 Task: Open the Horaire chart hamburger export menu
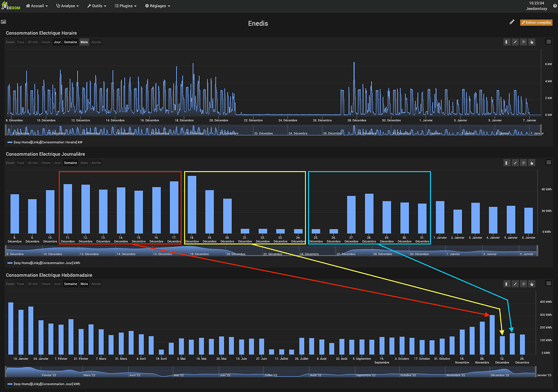[x=548, y=42]
